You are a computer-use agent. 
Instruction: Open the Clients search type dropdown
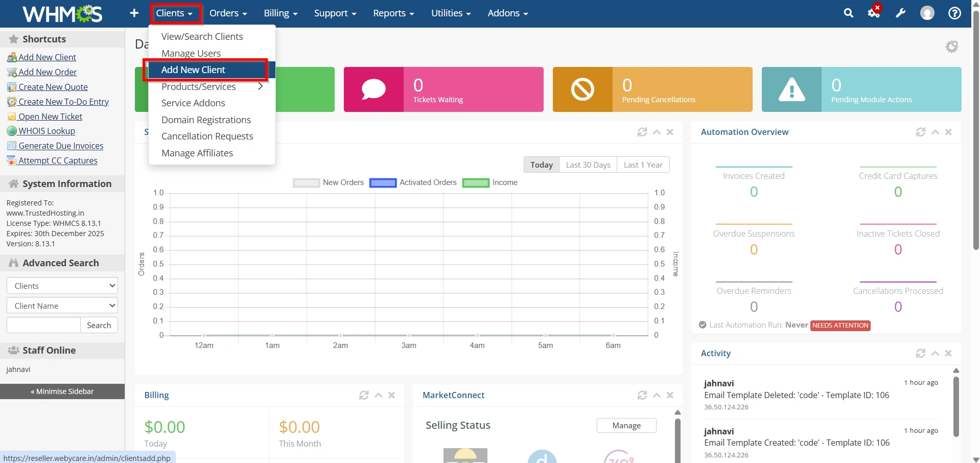click(x=62, y=286)
